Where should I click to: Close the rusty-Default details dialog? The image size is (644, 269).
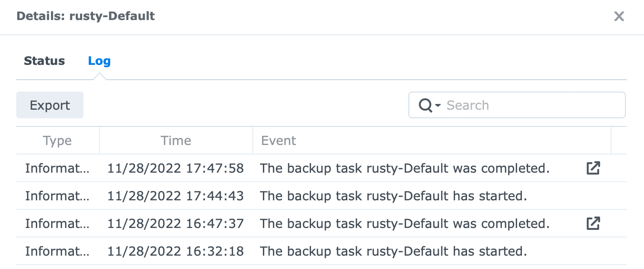[x=619, y=16]
